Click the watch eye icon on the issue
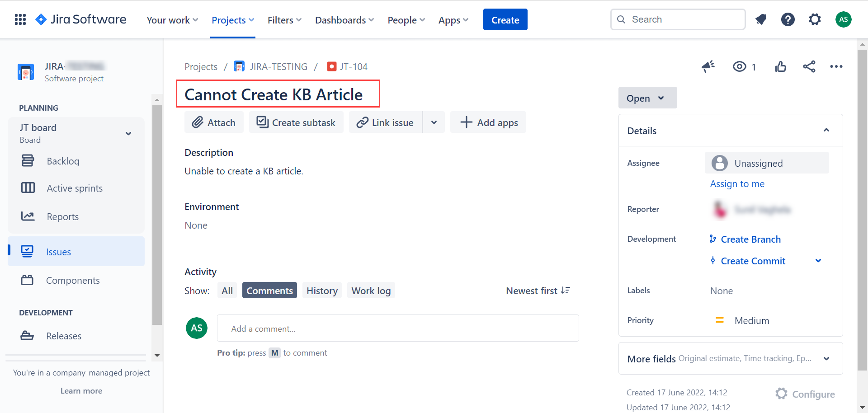The image size is (868, 413). point(740,66)
